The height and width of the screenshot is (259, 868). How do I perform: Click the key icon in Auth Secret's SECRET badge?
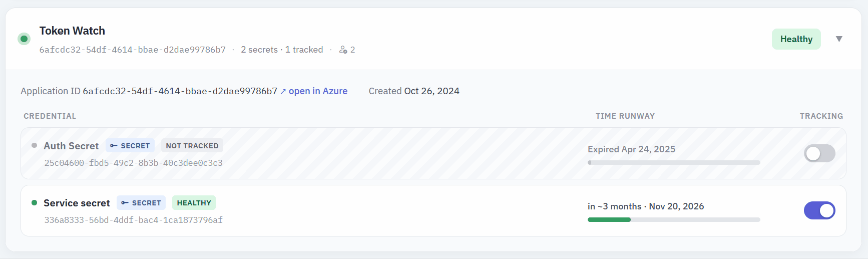click(x=114, y=146)
